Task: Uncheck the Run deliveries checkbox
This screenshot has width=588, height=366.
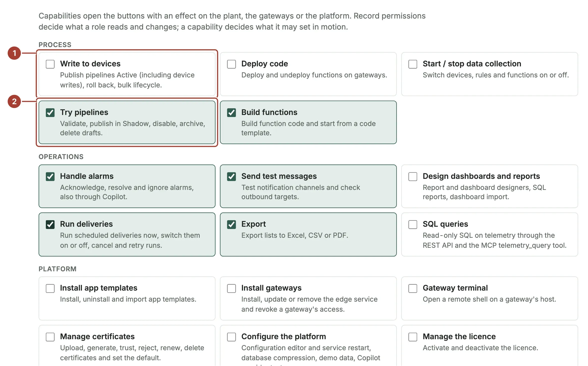Action: (50, 224)
